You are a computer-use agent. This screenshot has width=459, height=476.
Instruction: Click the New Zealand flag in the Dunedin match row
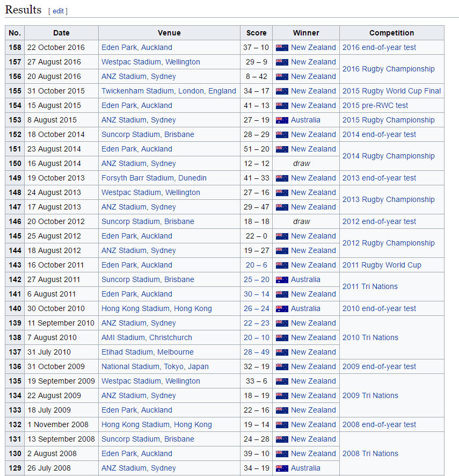tap(282, 178)
